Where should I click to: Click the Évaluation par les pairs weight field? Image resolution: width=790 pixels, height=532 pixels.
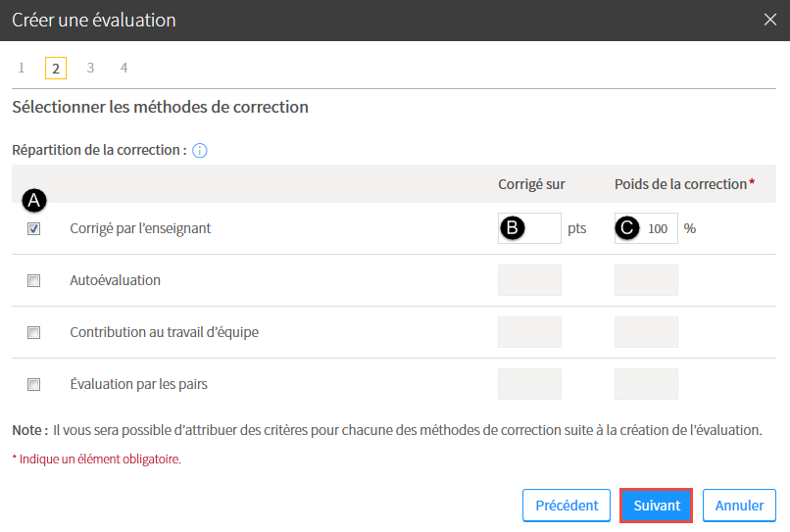click(x=646, y=384)
